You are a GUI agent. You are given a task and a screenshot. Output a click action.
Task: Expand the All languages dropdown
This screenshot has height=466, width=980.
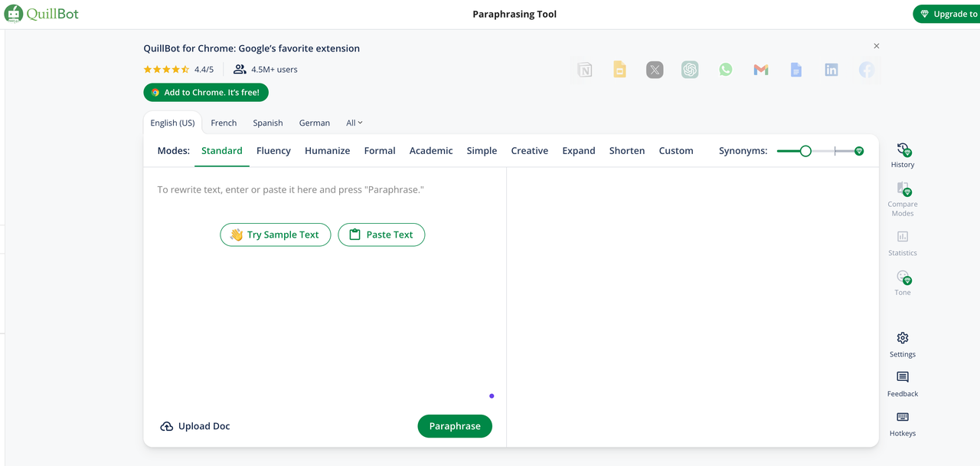point(354,123)
